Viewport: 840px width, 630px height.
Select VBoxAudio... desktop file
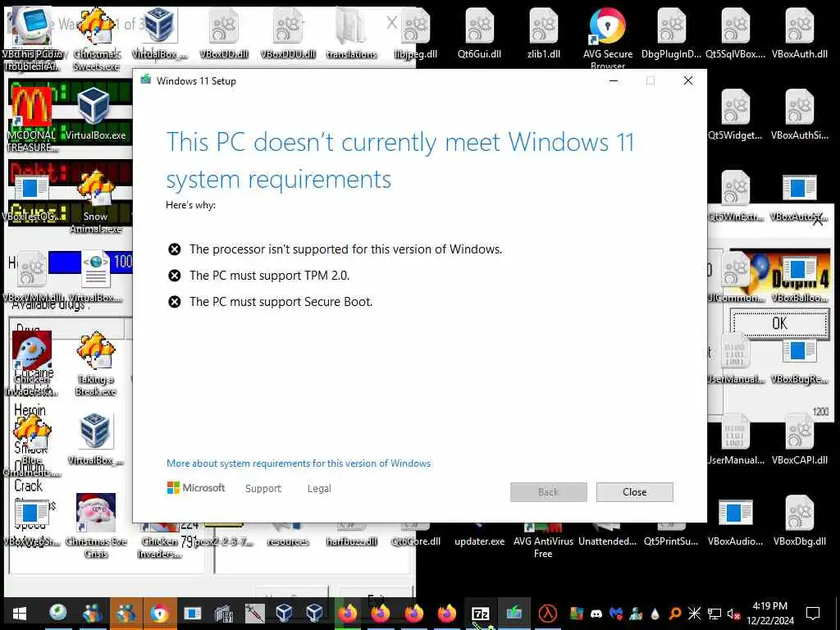tap(735, 521)
